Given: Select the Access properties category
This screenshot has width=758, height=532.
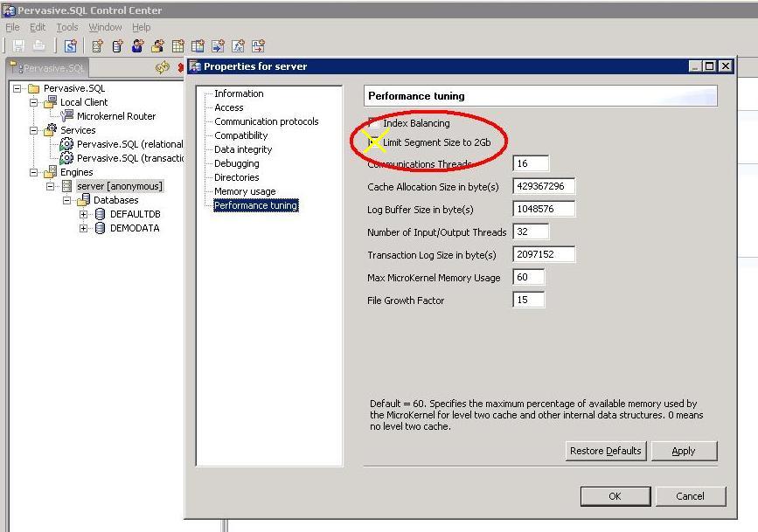Looking at the screenshot, I should coord(229,107).
